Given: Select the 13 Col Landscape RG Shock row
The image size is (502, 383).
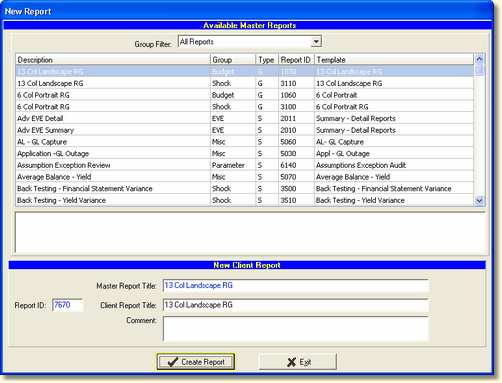Looking at the screenshot, I should (244, 83).
